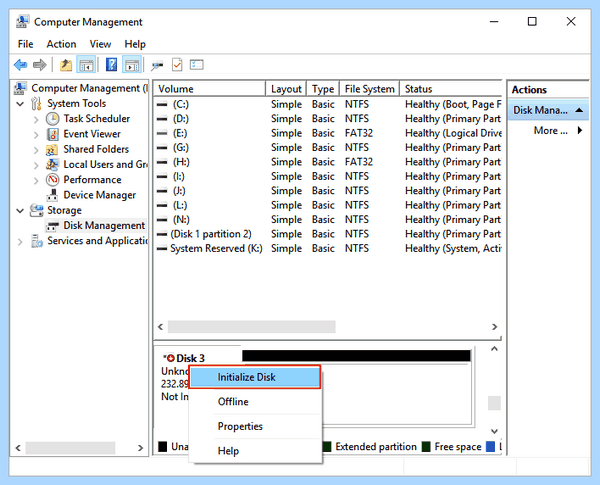
Task: Sort by the Layout column header
Action: (x=286, y=89)
